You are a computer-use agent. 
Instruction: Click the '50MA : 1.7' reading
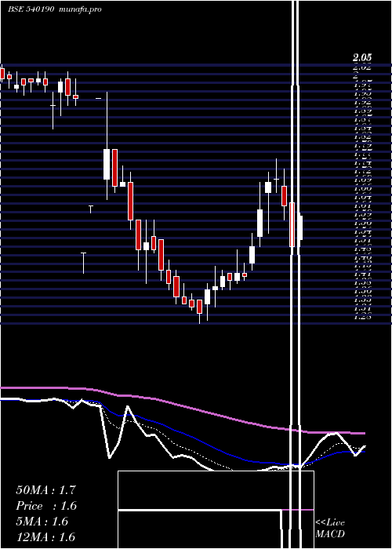click(45, 490)
